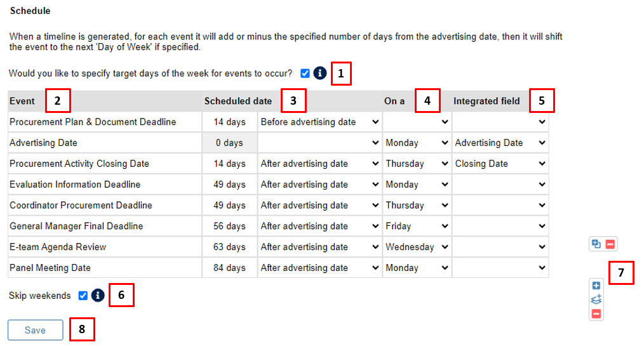Viewport: 644px width, 349px height.
Task: Open 'Advertising Date' integrated field dropdown
Action: (500, 143)
